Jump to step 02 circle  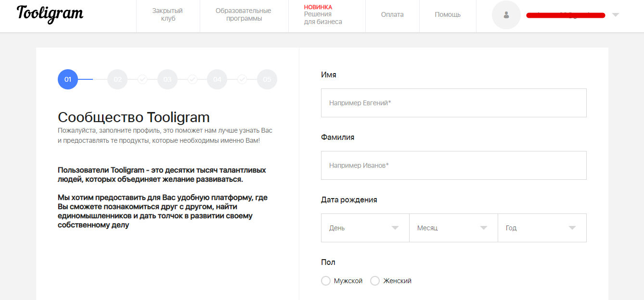tap(117, 79)
